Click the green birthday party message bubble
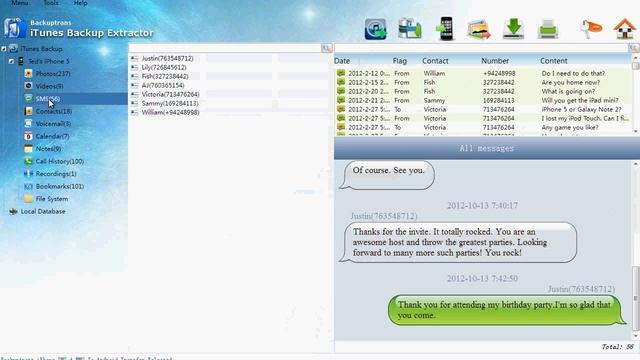Viewport: 640px width, 360px height. tap(507, 310)
